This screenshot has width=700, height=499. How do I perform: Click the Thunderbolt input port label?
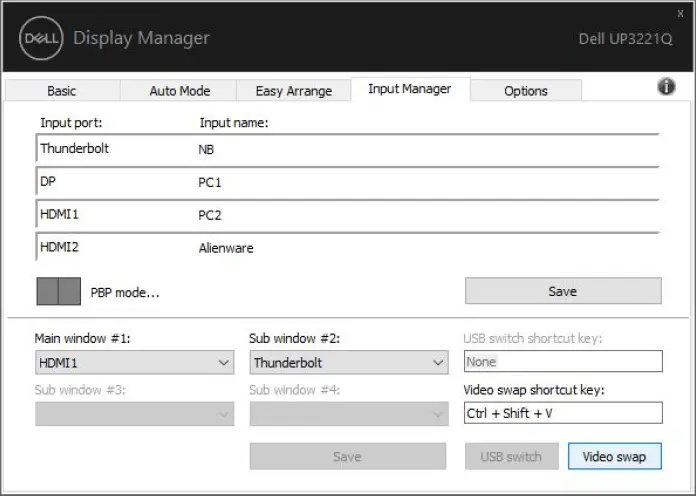click(75, 148)
